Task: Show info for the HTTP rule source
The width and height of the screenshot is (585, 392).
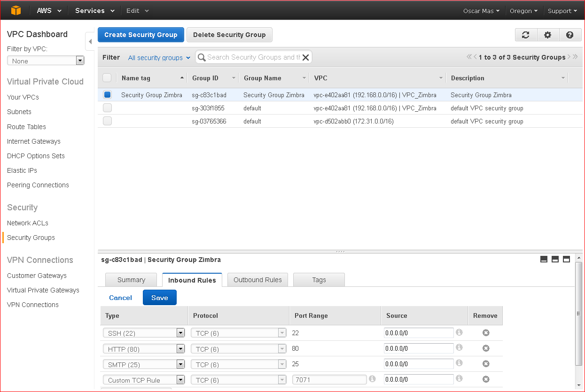Action: pos(459,348)
